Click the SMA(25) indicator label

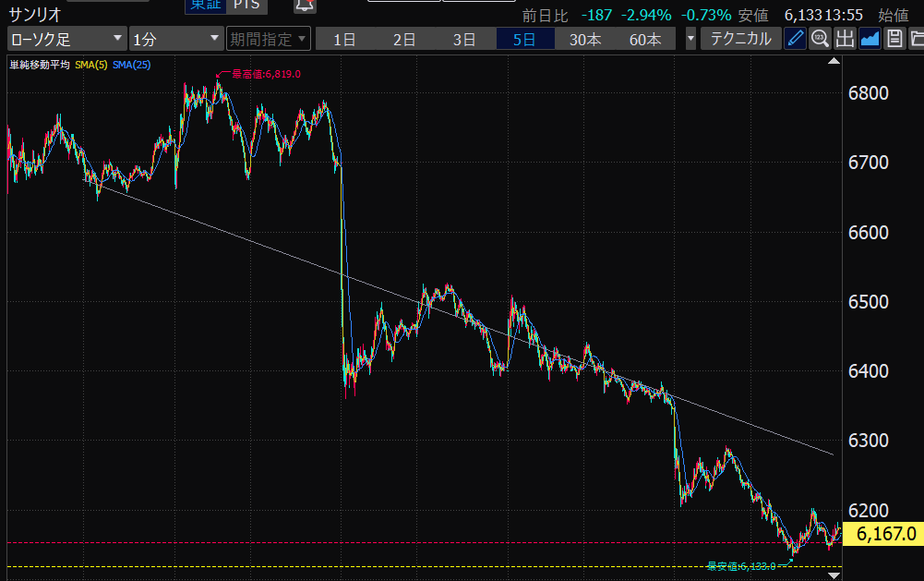(131, 65)
